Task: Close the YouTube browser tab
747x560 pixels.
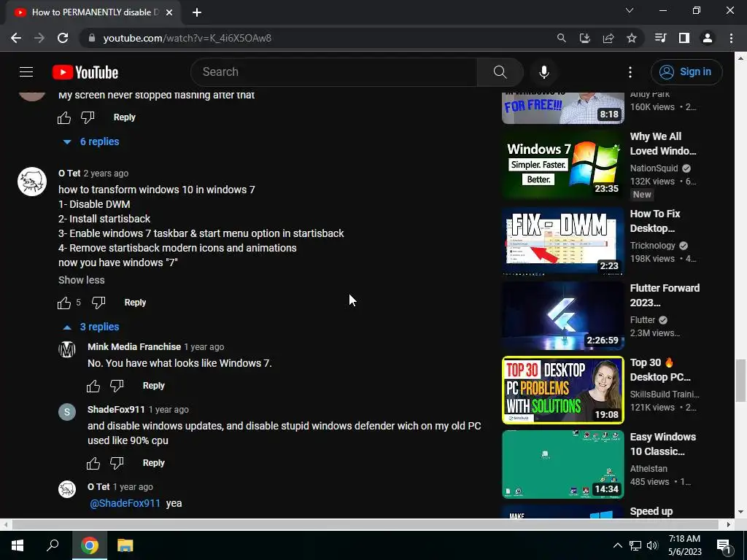Action: tap(169, 12)
